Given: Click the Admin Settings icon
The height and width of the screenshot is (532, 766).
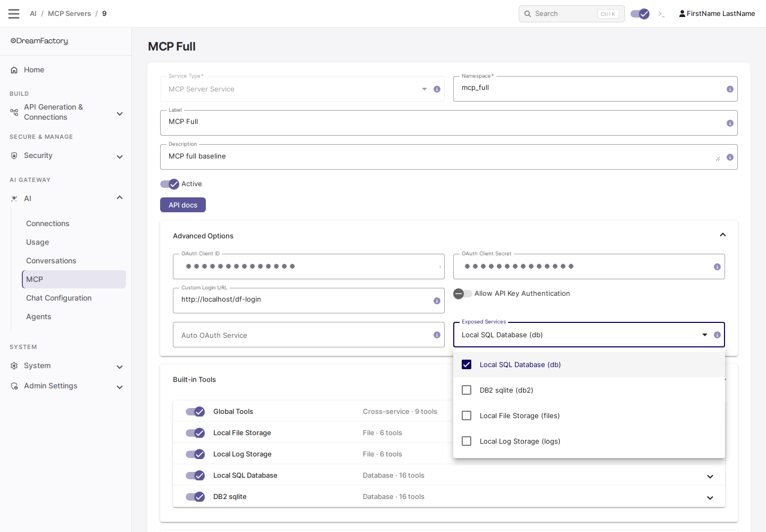Looking at the screenshot, I should pos(14,386).
